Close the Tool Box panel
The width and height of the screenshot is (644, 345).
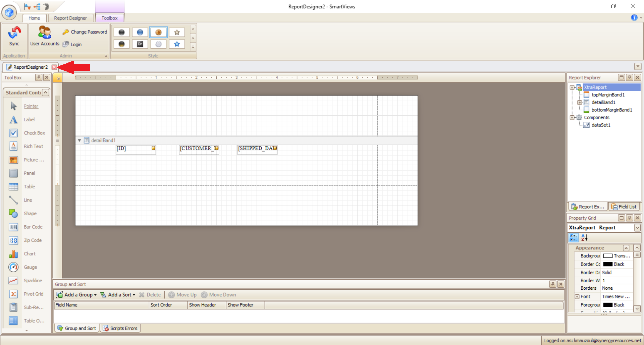pos(47,77)
